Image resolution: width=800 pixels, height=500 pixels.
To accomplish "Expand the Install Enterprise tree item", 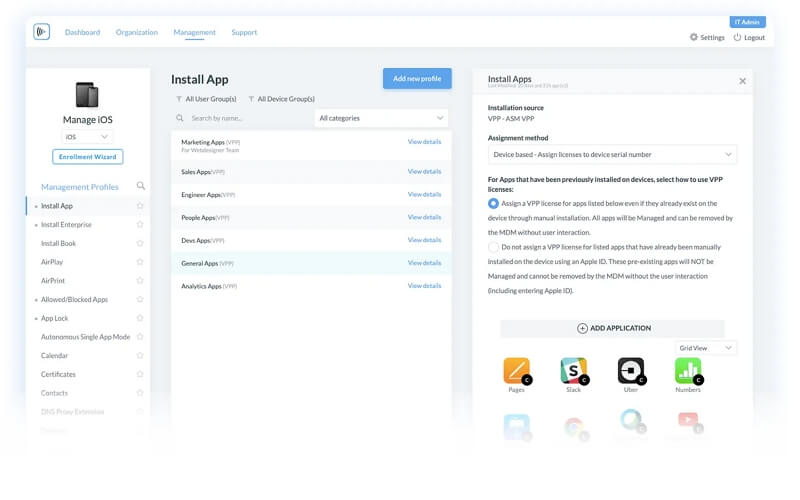I will pyautogui.click(x=36, y=225).
